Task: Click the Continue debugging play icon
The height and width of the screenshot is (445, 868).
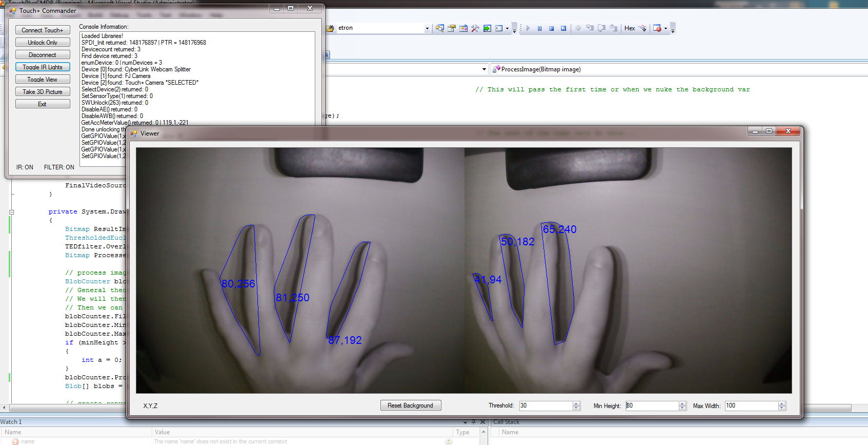Action: [x=528, y=28]
